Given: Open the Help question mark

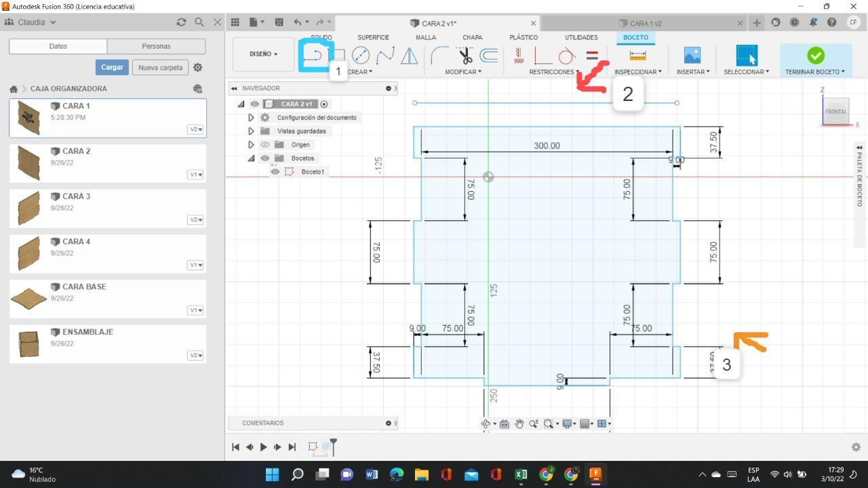Looking at the screenshot, I should pyautogui.click(x=832, y=22).
